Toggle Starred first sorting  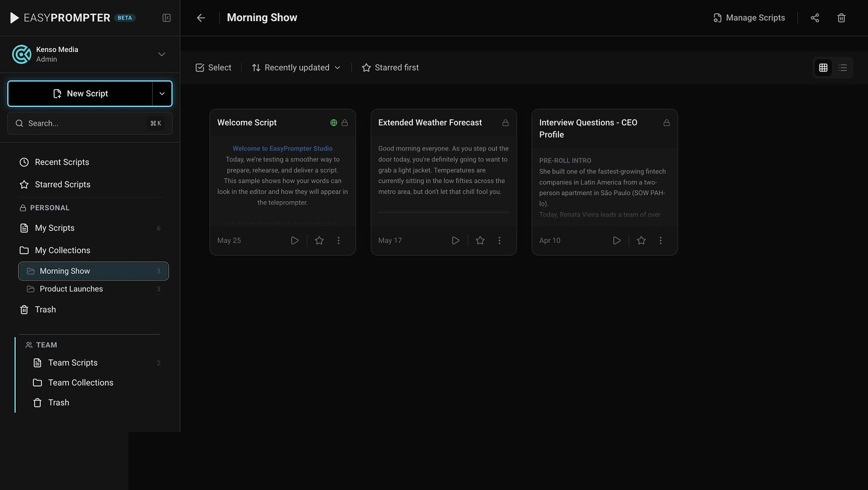[x=390, y=68]
